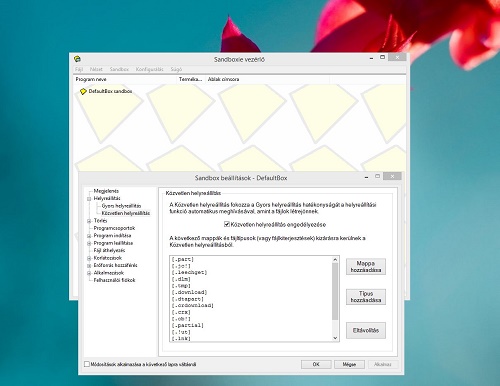Cancel with the Mégse button
500x386 pixels.
(x=349, y=364)
